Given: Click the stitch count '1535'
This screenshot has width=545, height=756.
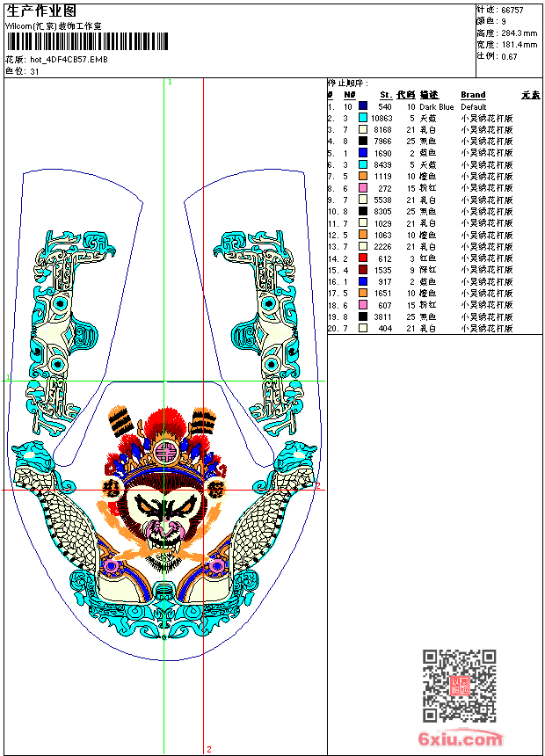Looking at the screenshot, I should click(382, 271).
